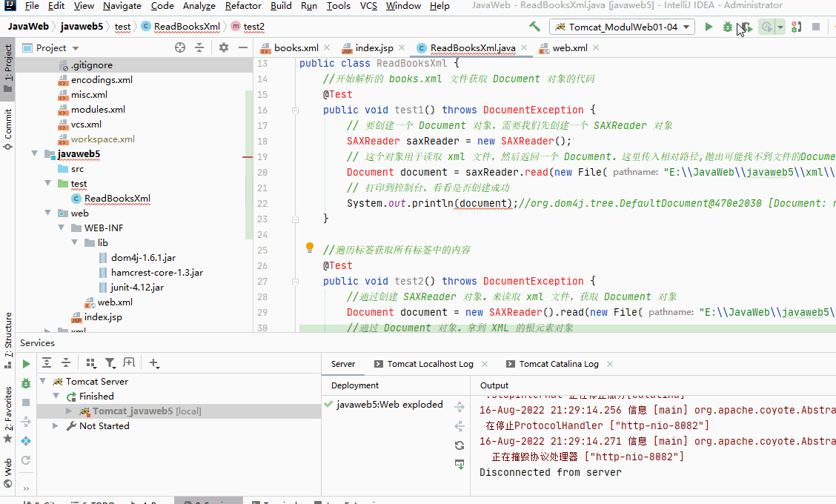Run Tomcat_ModulWeb01-04 with green play button
Screen dimensions: 836x504
(x=709, y=27)
